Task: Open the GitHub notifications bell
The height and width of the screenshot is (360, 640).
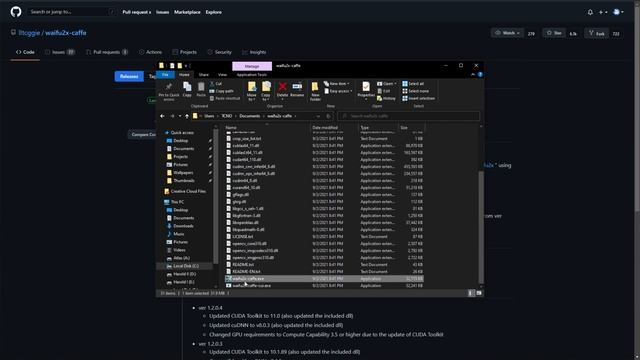Action: (590, 12)
